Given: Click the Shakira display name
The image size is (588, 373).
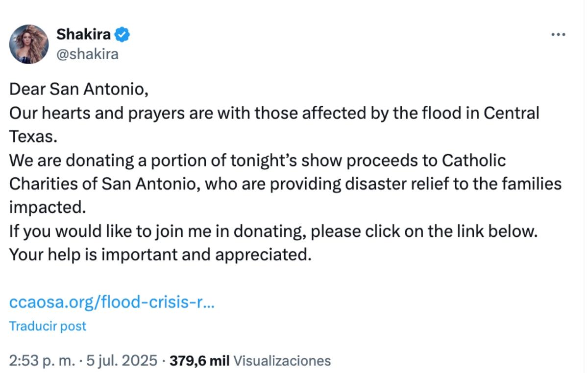Looking at the screenshot, I should 83,35.
